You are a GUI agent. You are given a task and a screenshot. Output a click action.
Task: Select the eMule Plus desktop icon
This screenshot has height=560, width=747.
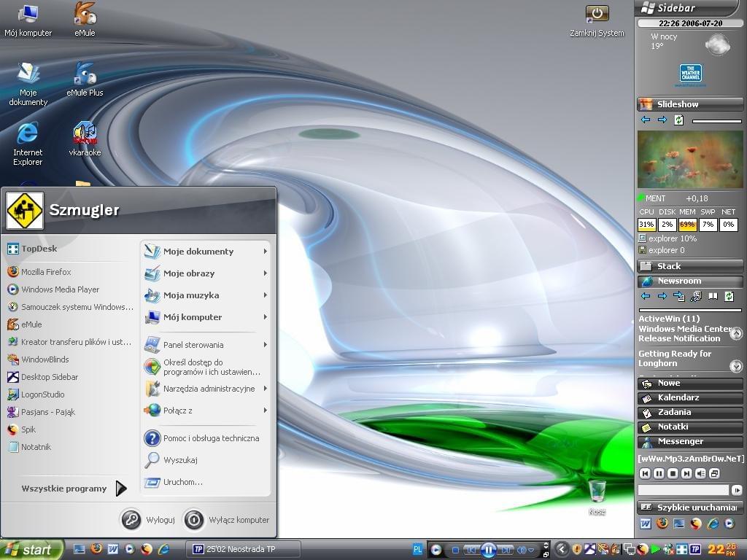click(85, 79)
